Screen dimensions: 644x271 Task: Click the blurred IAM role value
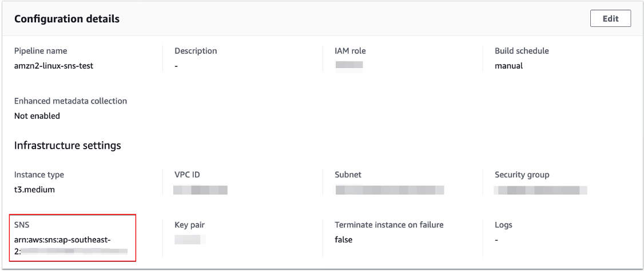click(x=349, y=66)
